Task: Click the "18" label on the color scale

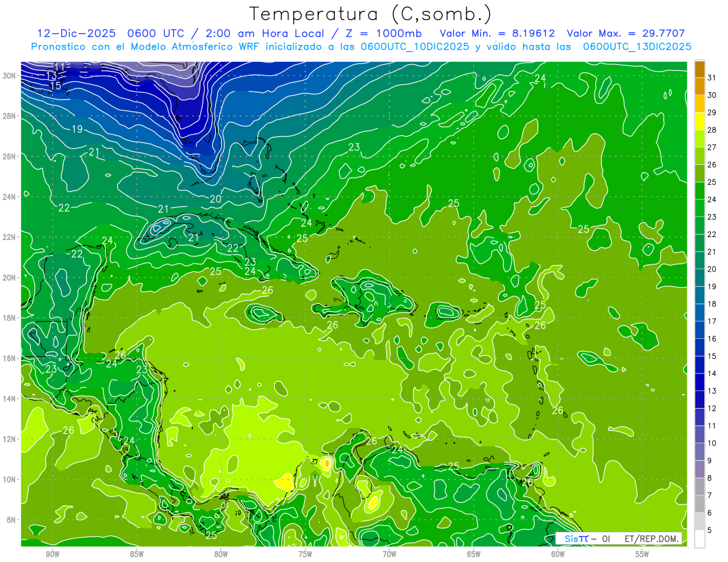Action: tap(712, 304)
